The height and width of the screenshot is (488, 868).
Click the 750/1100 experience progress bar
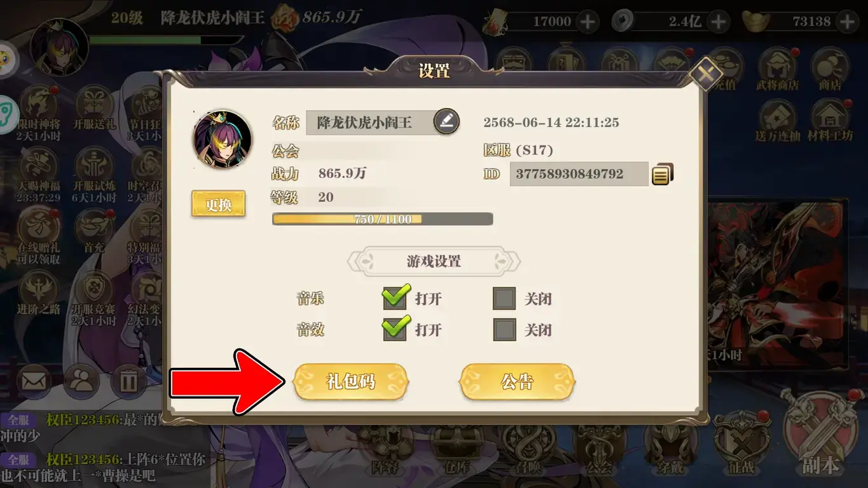[x=382, y=219]
